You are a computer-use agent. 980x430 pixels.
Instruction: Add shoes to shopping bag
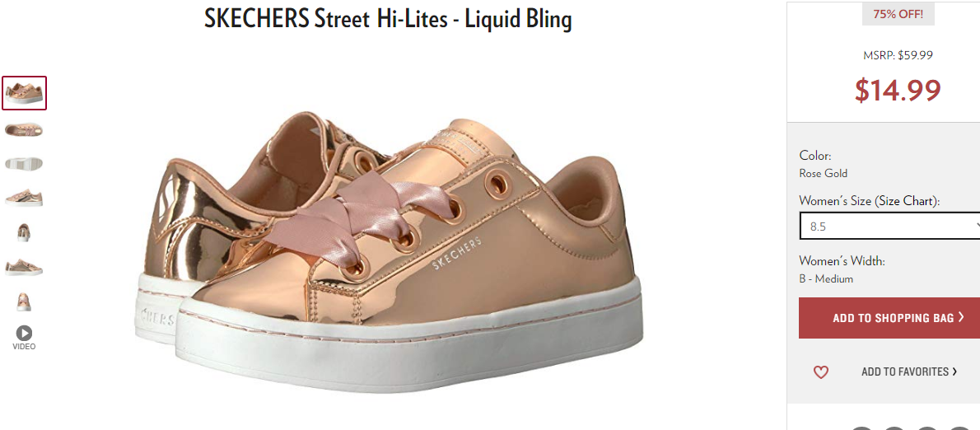tap(889, 318)
